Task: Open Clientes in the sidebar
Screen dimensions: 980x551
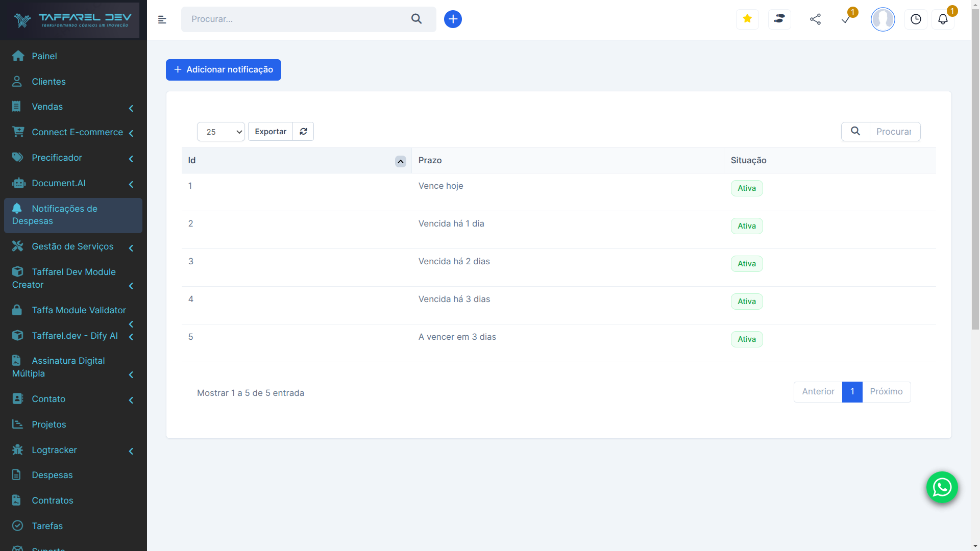Action: 48,82
